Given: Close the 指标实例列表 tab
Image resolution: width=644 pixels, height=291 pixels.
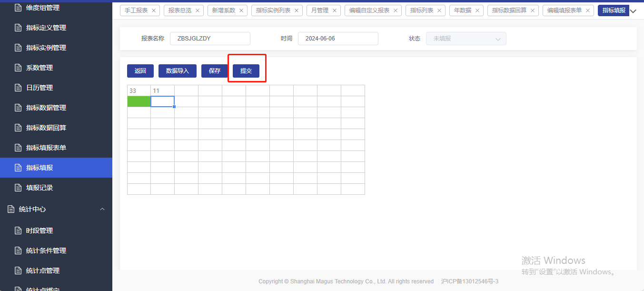Looking at the screenshot, I should click(297, 10).
